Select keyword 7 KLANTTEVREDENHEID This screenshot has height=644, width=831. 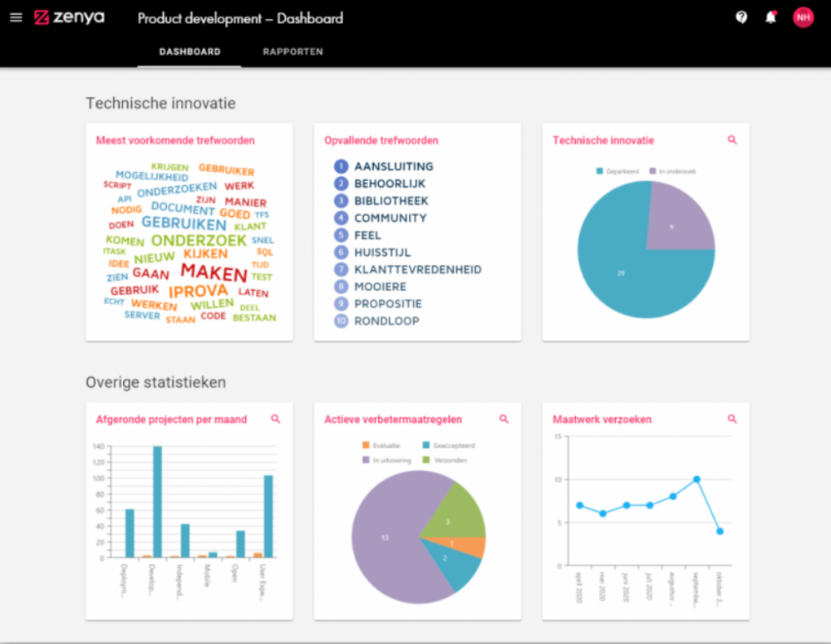[x=407, y=269]
